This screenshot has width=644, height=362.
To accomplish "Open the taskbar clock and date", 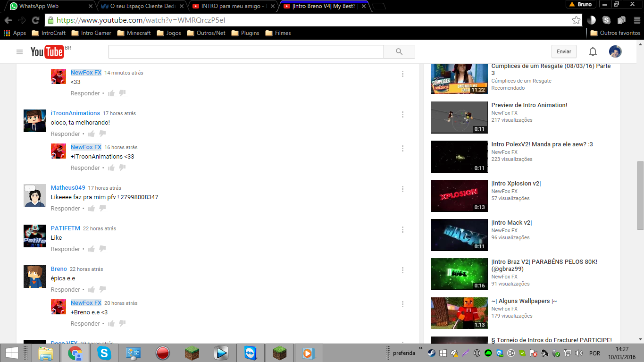I will [x=622, y=353].
